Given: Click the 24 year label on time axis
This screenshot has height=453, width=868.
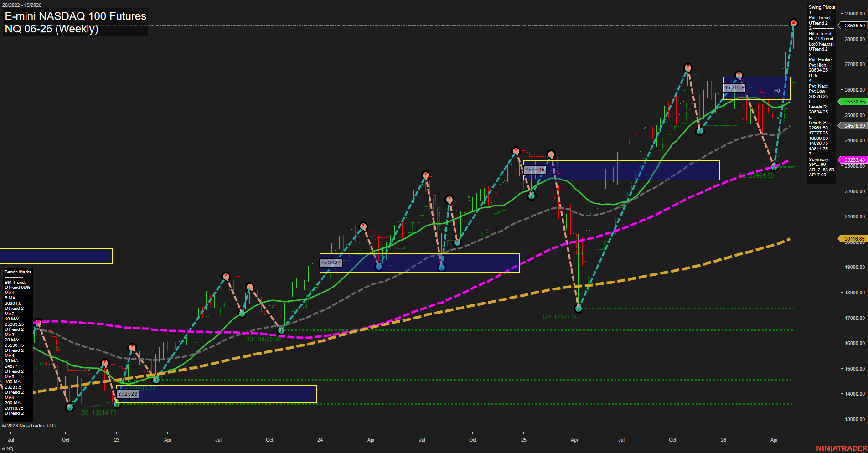Looking at the screenshot, I should [320, 440].
